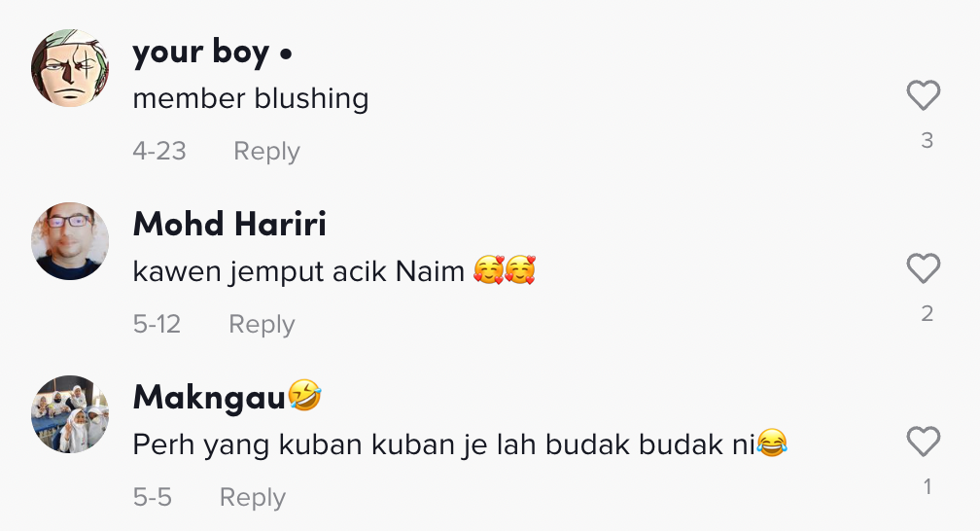Screen dimensions: 980x531
Task: Reply to the 'kawen jemput acik Naim' comment
Action: [x=262, y=325]
